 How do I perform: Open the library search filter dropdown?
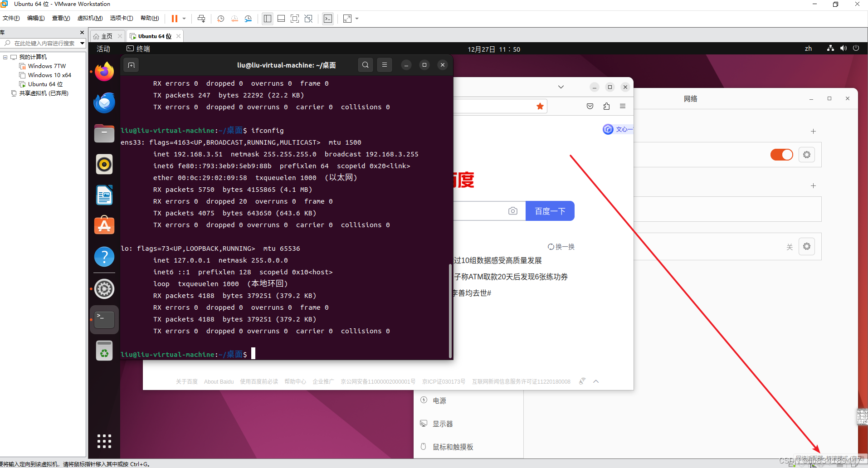pyautogui.click(x=82, y=44)
